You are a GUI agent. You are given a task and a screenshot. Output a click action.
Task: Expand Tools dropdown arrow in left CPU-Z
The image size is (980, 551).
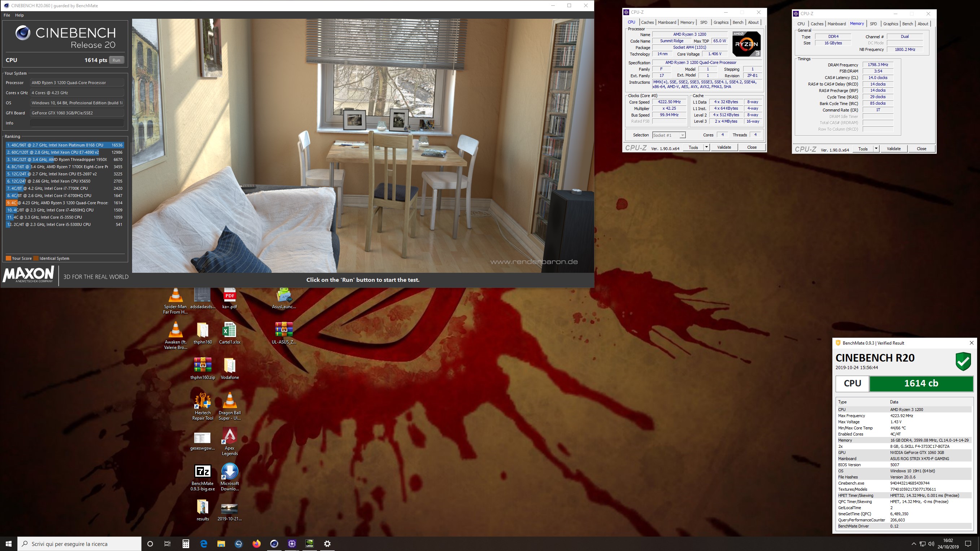coord(706,147)
